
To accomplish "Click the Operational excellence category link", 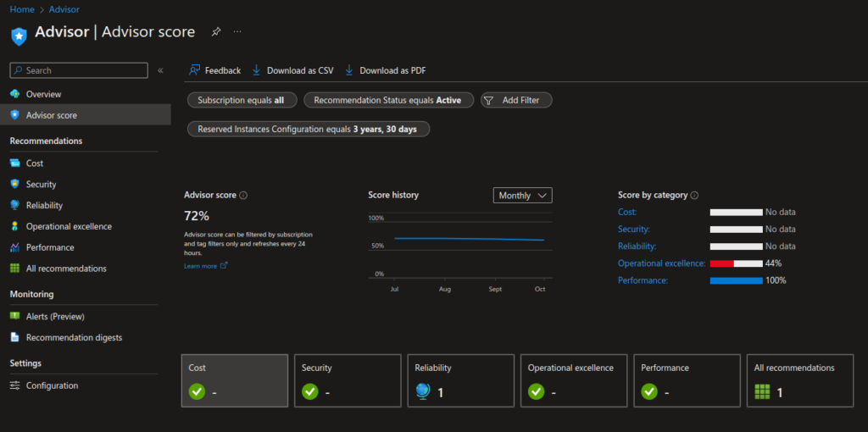I will [661, 263].
